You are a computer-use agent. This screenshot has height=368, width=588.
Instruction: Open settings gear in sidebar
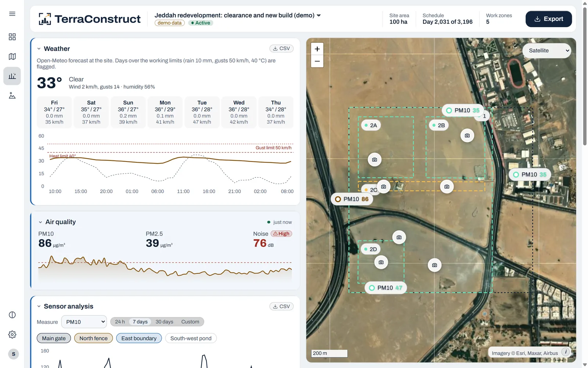point(12,335)
